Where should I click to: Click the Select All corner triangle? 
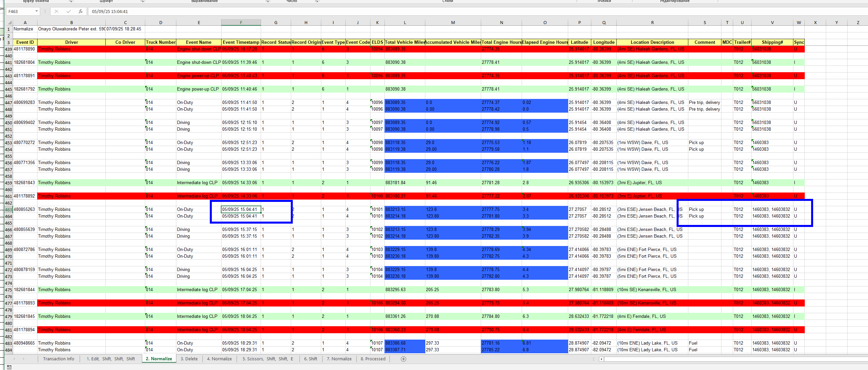(9, 22)
